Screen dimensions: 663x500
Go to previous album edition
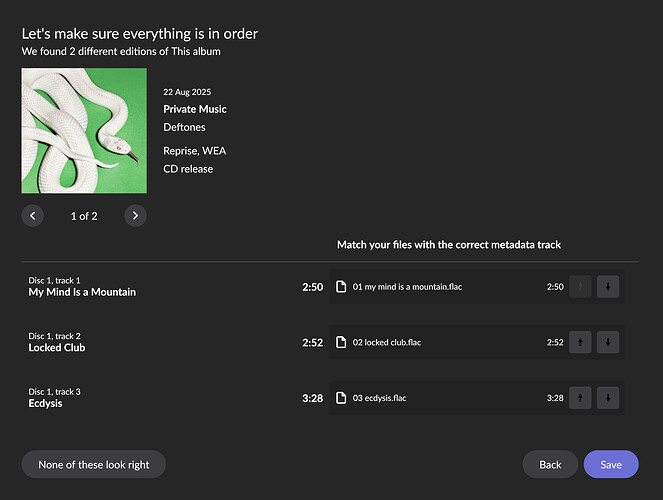coord(32,215)
